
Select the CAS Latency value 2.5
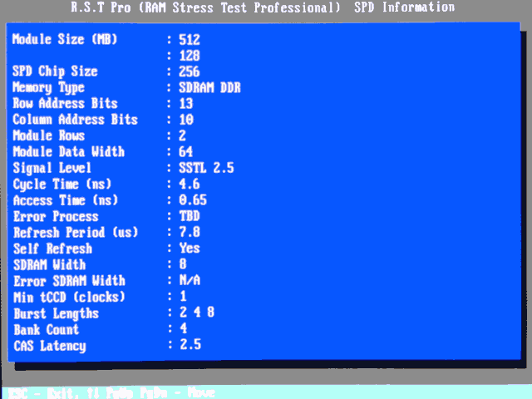[x=190, y=345]
